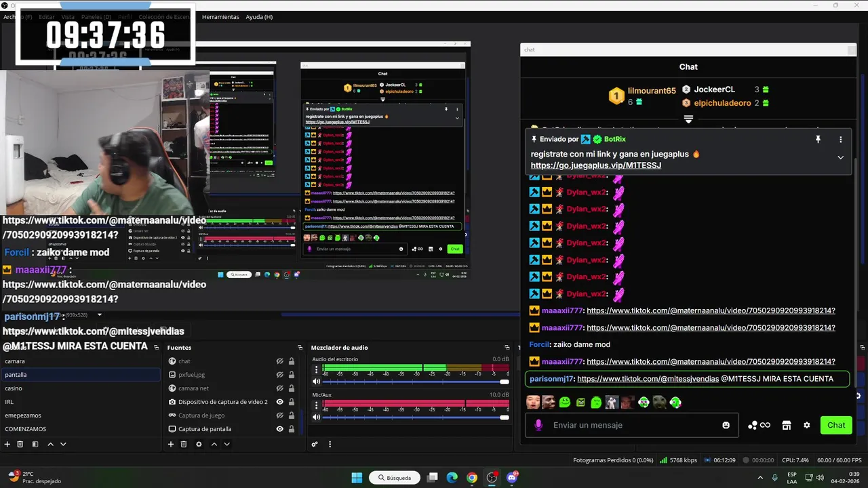Hide the Captura de pantalla source
Image resolution: width=868 pixels, height=488 pixels.
[x=279, y=429]
